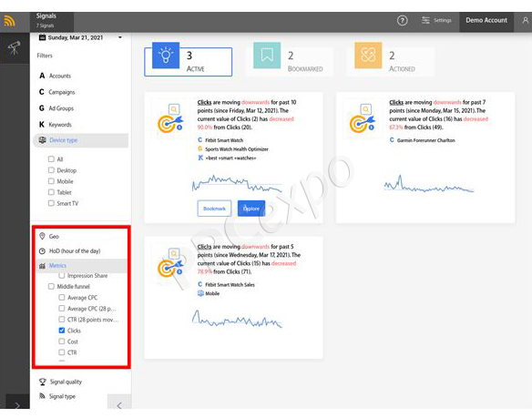Open the Sunday, Mar 21, 2021 date dropdown
The width and height of the screenshot is (532, 418).
pos(80,37)
